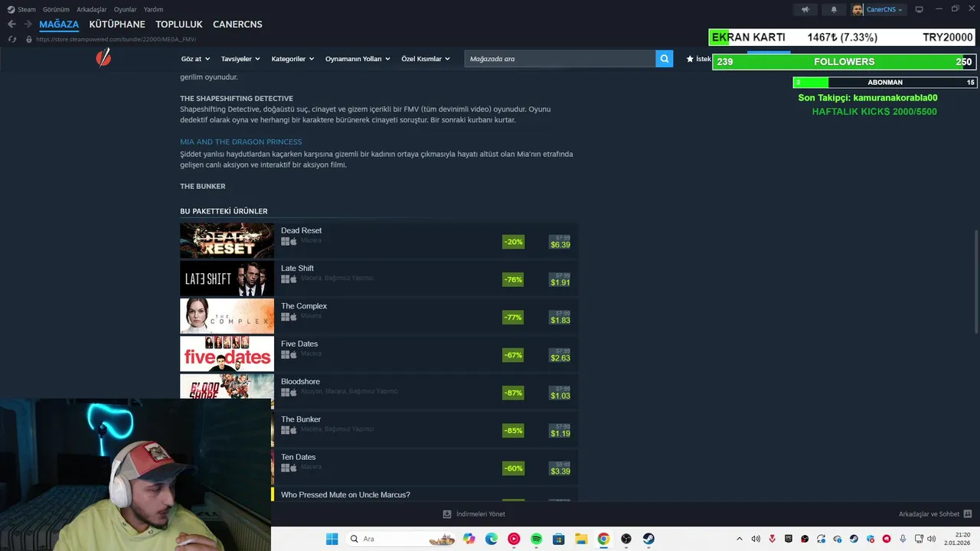Open the Dead Reset title
Image resolution: width=980 pixels, height=551 pixels.
point(301,230)
